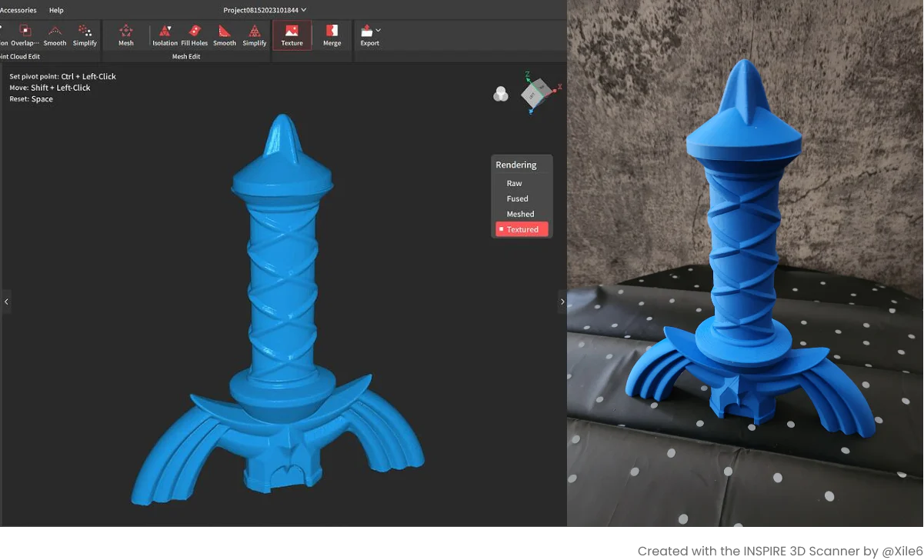Open the project name dropdown
The image size is (924, 560).
(x=303, y=10)
